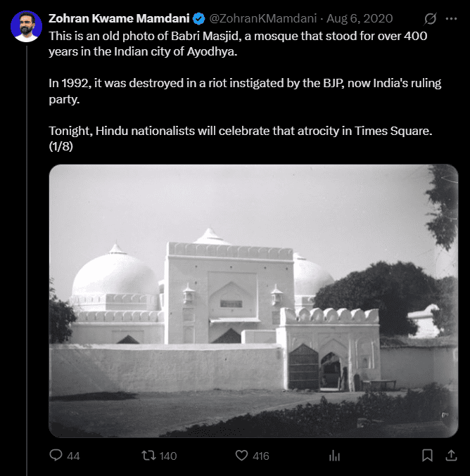Click the reply count of 44

tap(73, 456)
